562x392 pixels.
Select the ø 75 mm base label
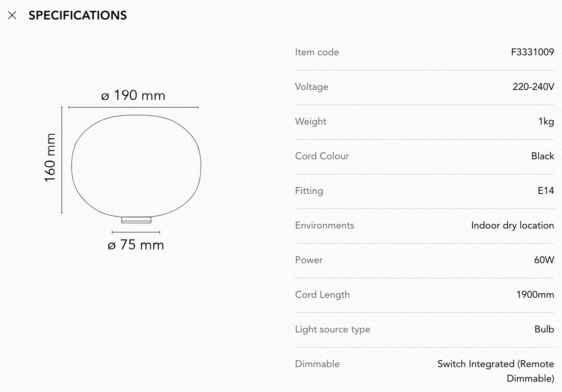[136, 245]
